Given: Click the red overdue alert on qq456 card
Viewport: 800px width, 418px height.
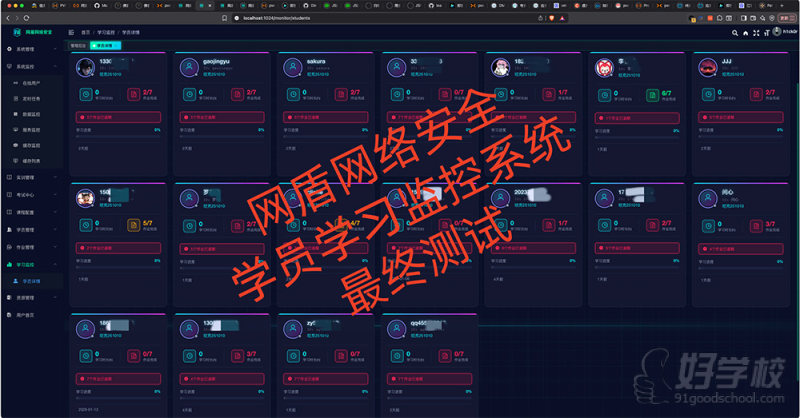Looking at the screenshot, I should click(429, 379).
